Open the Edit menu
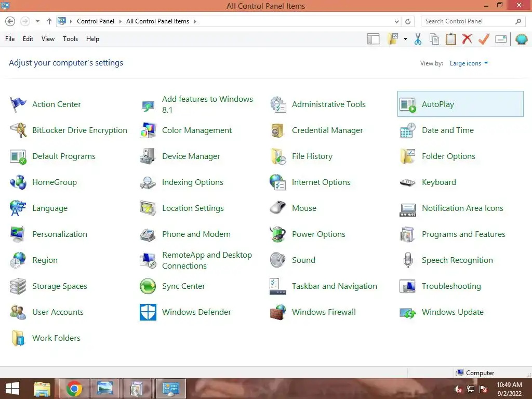This screenshot has width=532, height=399. [28, 39]
